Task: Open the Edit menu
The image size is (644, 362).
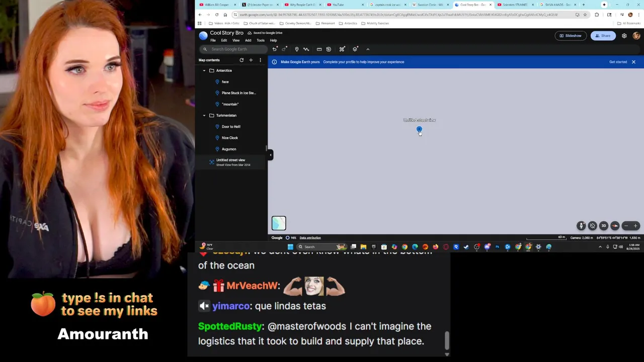Action: click(224, 40)
